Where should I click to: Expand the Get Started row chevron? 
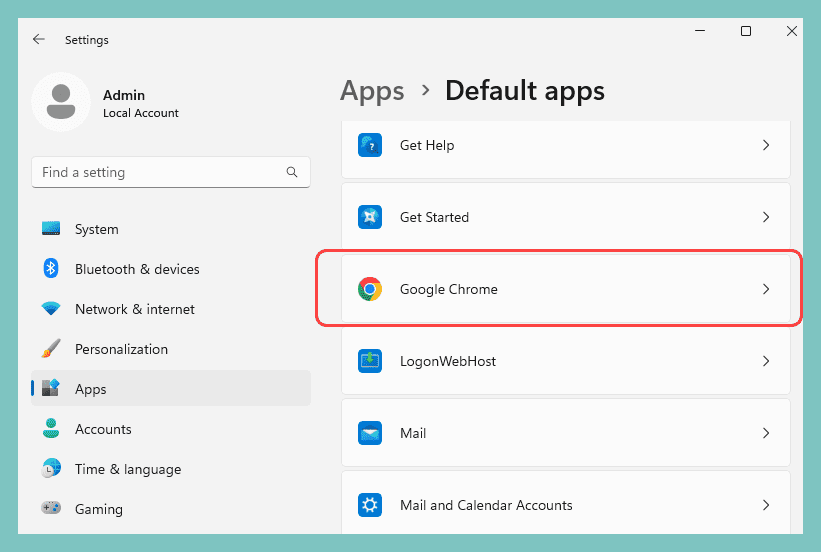click(x=766, y=217)
